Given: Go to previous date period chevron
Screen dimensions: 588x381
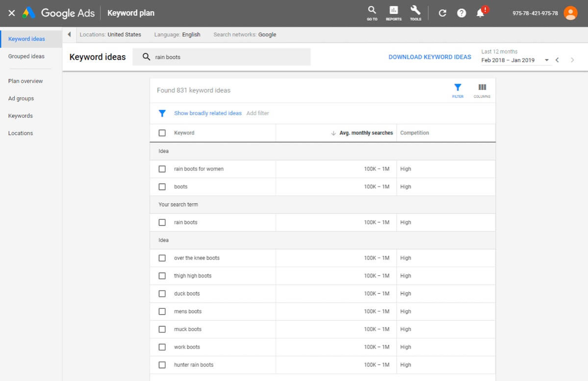Looking at the screenshot, I should [557, 60].
